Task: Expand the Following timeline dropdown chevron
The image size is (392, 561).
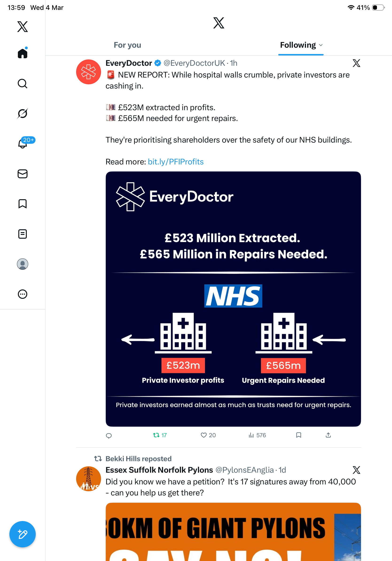Action: (321, 45)
